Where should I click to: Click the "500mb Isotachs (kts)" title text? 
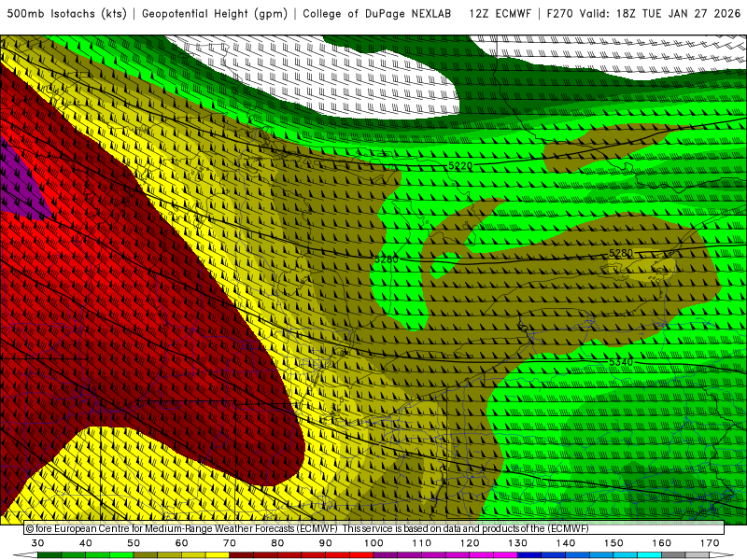point(66,14)
